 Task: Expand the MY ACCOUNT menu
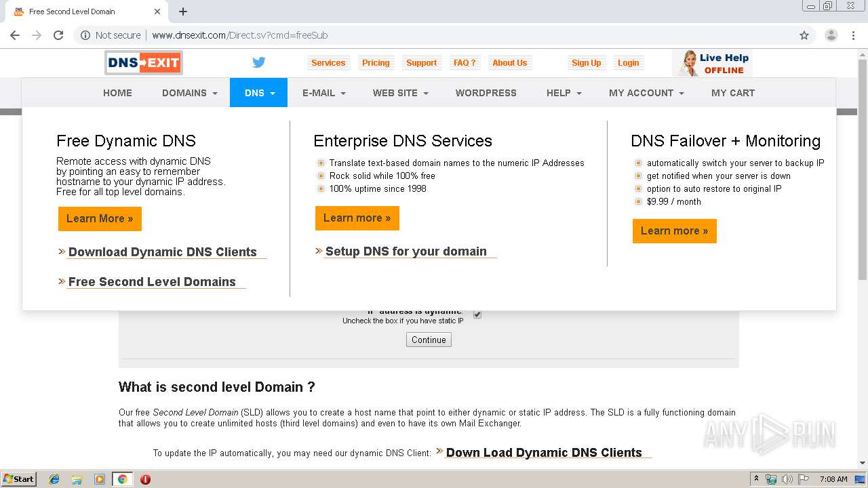tap(646, 93)
